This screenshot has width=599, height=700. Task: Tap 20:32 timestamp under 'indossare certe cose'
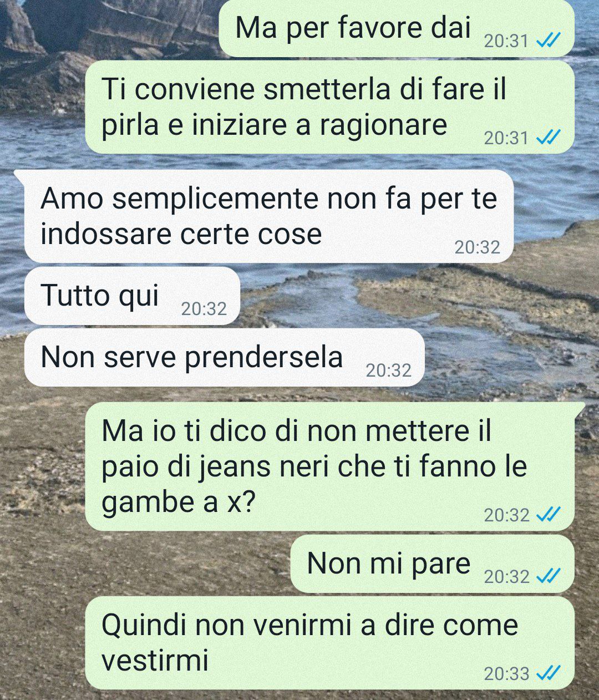[x=478, y=247]
